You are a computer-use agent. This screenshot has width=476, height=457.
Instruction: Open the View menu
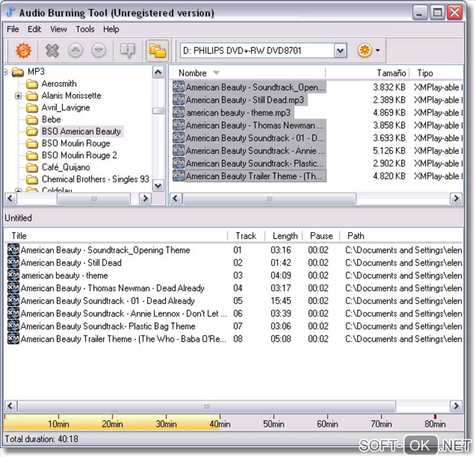pos(58,29)
